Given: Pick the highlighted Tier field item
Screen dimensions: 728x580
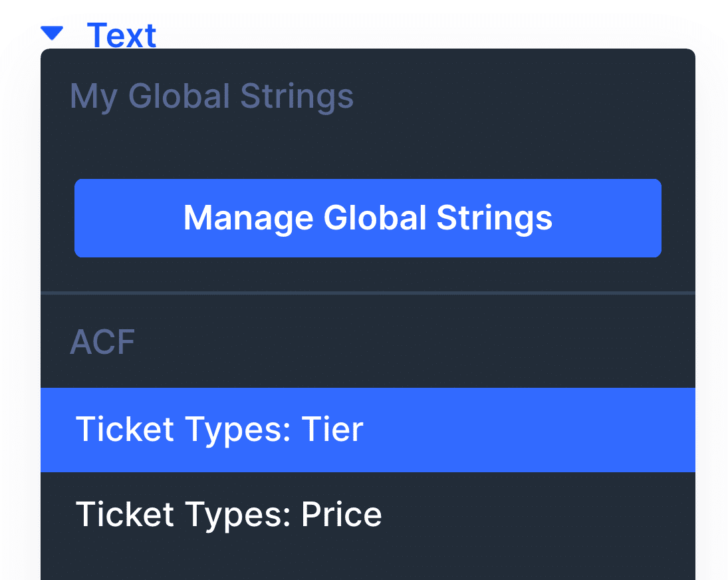Looking at the screenshot, I should pos(368,430).
